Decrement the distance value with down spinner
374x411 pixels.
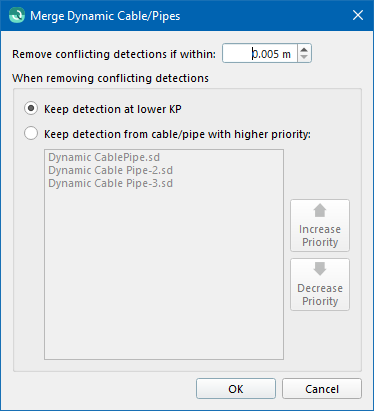pos(304,57)
